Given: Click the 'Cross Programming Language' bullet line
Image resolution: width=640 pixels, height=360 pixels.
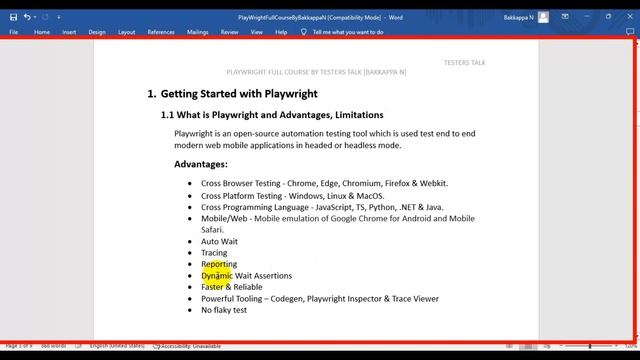Looking at the screenshot, I should click(322, 207).
